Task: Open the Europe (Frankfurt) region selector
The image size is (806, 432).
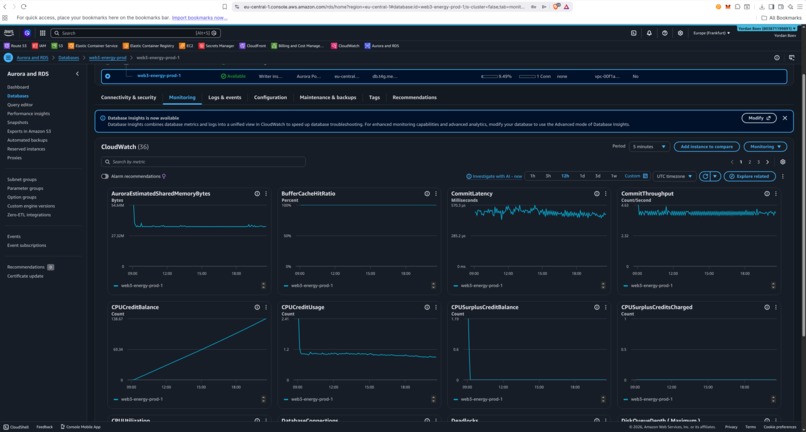Action: [712, 33]
